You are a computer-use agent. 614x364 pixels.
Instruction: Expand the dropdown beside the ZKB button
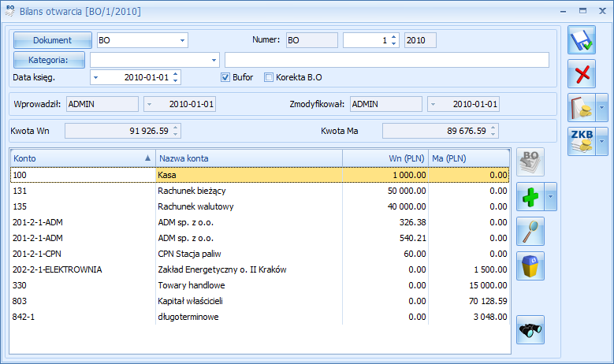point(602,141)
